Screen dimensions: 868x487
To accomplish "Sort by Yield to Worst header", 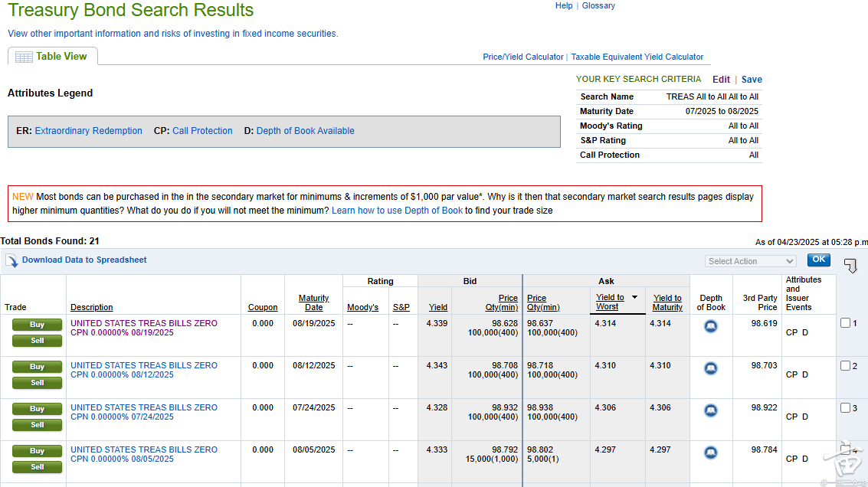I will click(610, 302).
